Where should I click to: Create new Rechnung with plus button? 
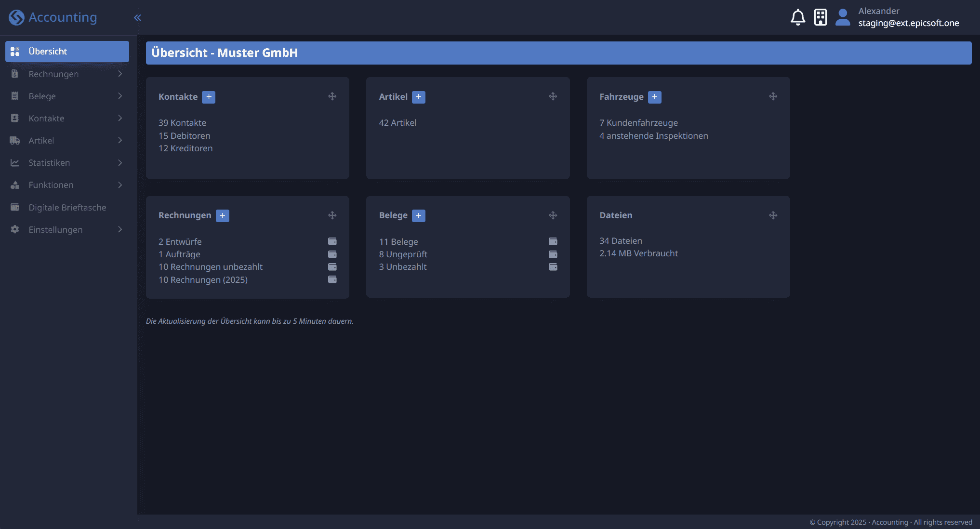point(223,215)
